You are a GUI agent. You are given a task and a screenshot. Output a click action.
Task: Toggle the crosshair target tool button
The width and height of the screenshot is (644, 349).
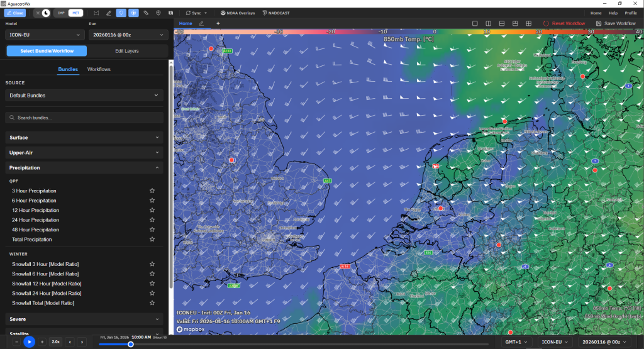(x=133, y=13)
